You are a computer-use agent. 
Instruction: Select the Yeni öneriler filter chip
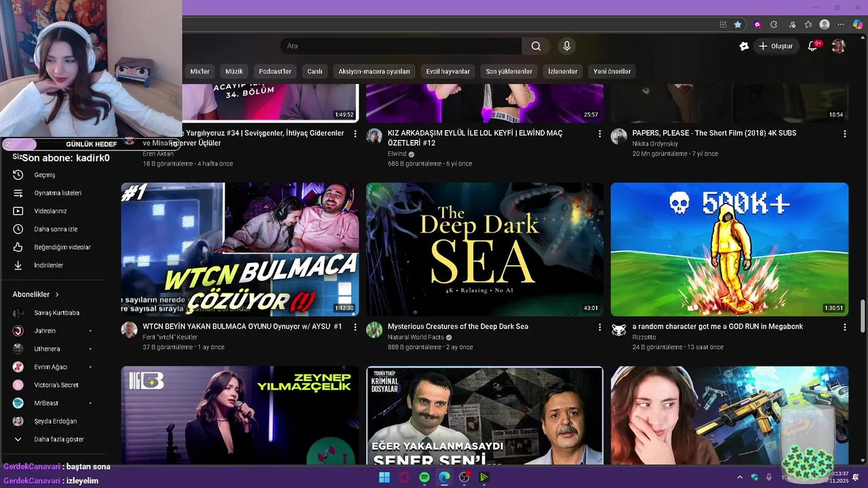tap(612, 71)
